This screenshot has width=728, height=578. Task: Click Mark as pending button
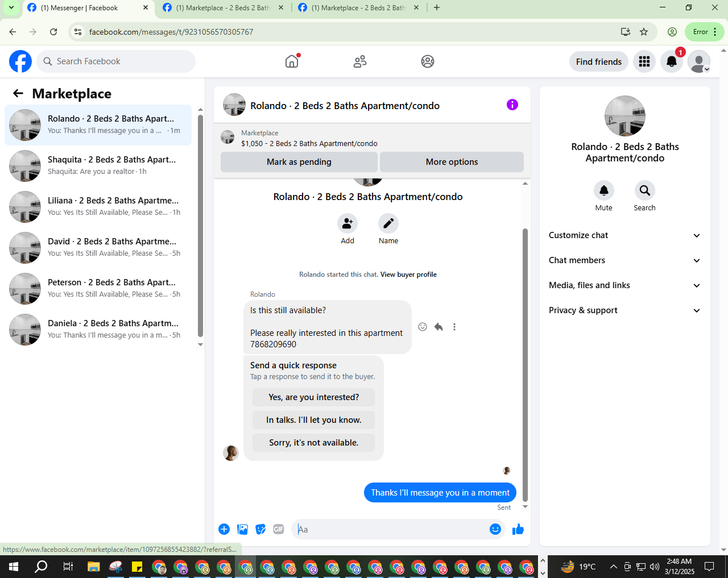tap(299, 162)
